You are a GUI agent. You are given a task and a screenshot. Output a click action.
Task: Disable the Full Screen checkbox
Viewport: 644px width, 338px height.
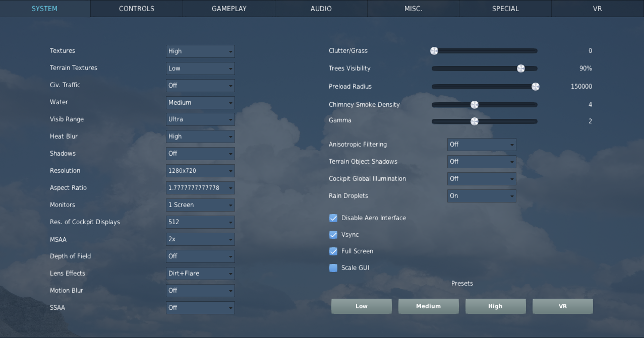pos(333,251)
